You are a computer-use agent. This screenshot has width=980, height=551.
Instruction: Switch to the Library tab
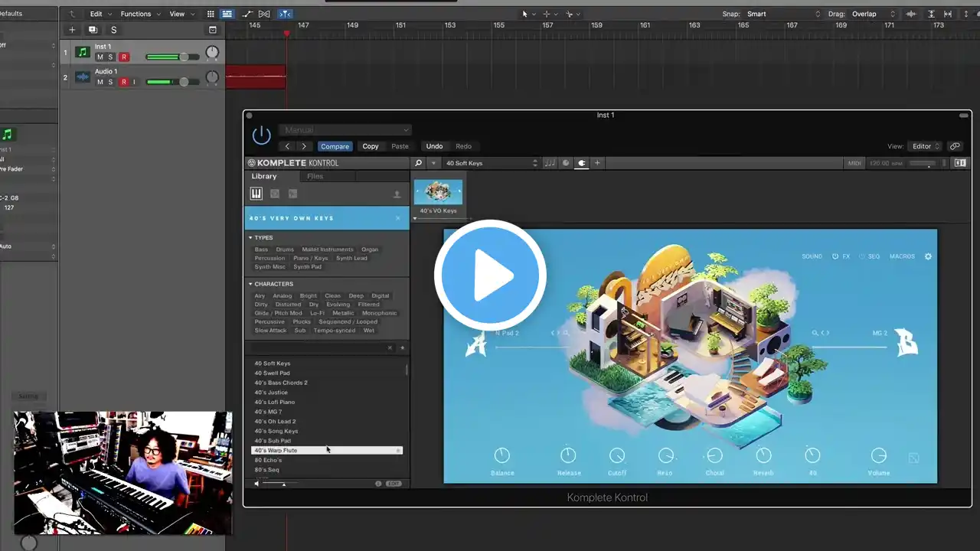click(264, 177)
